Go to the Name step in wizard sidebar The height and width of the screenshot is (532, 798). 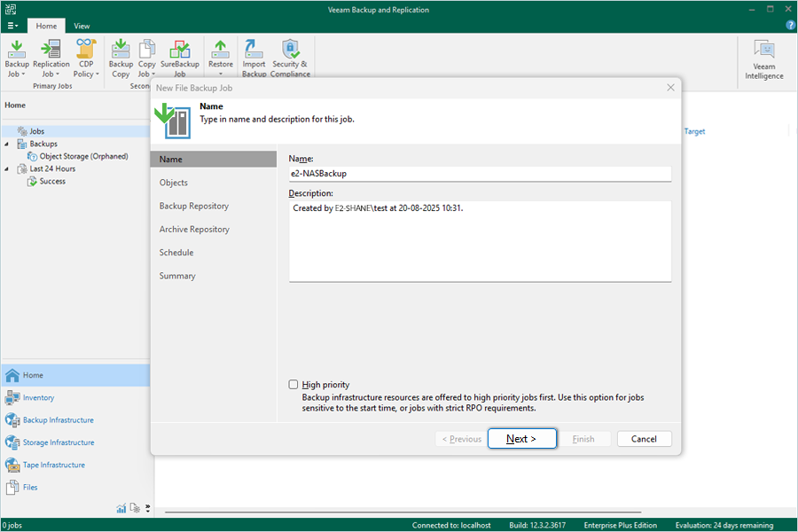(214, 160)
